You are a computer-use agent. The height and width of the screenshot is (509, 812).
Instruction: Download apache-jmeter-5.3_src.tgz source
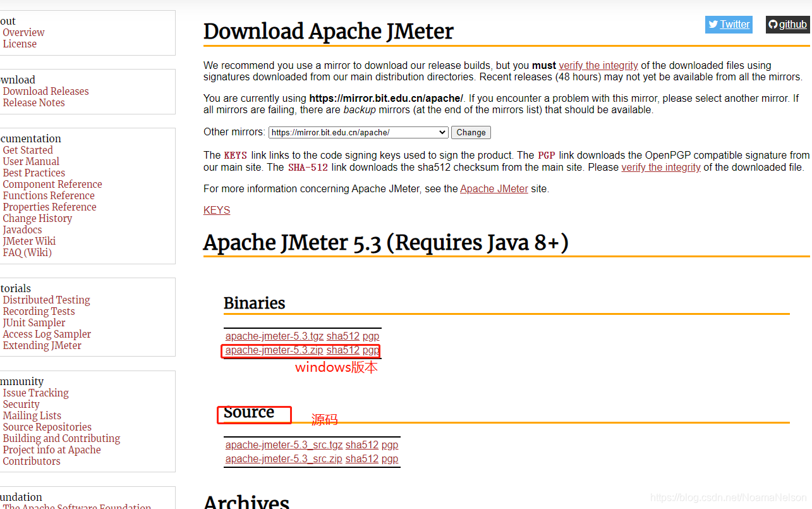click(x=284, y=445)
